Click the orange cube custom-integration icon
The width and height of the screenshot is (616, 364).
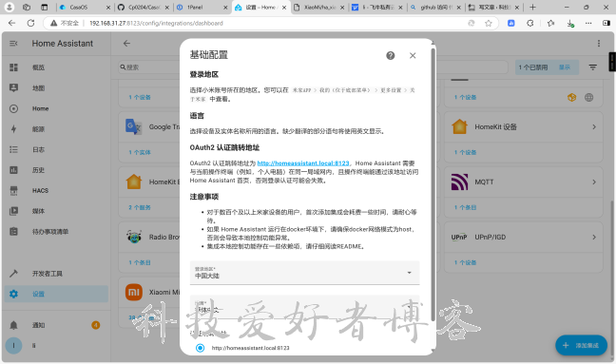tap(571, 97)
